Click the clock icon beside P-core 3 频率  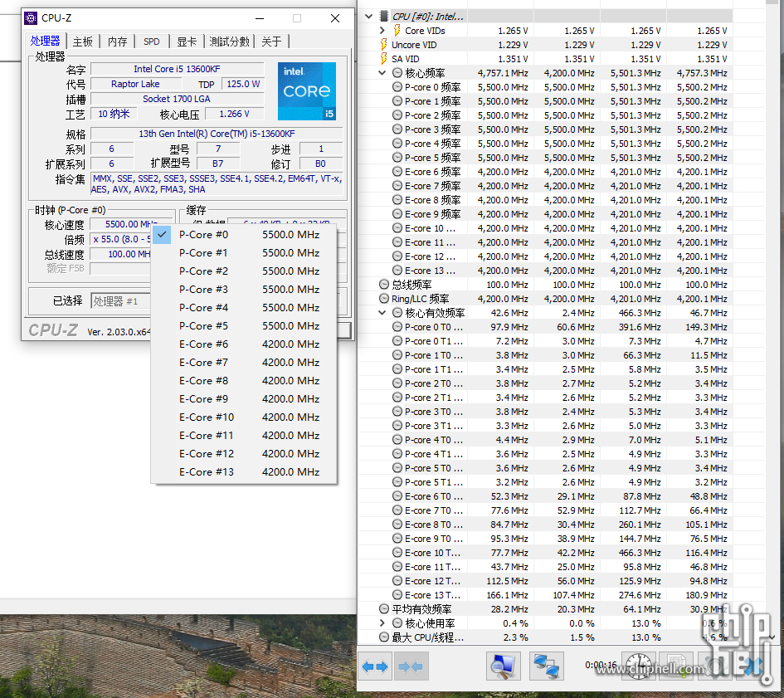[397, 129]
